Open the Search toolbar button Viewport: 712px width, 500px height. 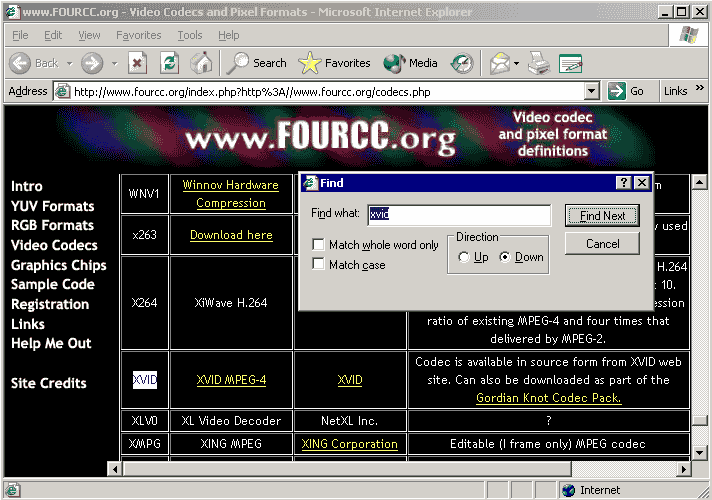click(257, 63)
